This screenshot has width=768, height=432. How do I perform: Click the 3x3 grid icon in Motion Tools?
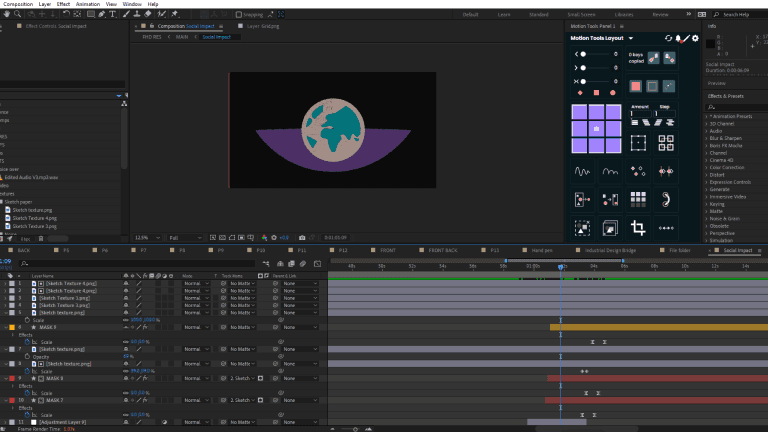(636, 200)
